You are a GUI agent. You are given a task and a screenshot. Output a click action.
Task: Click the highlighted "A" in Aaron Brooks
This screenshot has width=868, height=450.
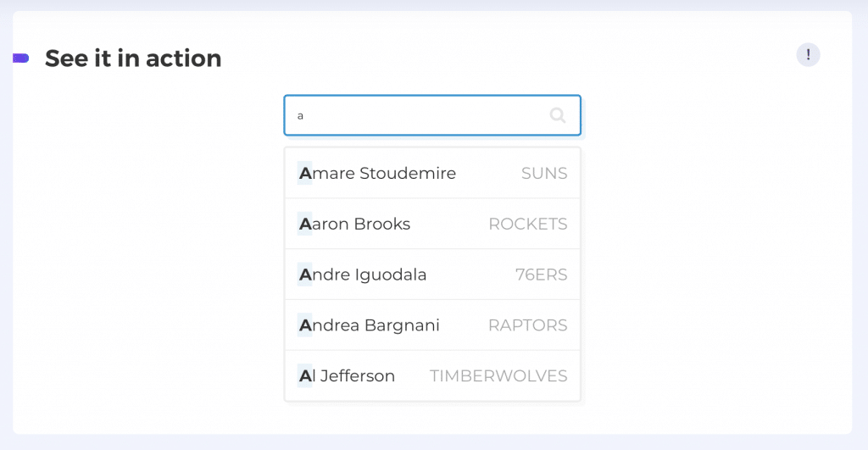305,224
